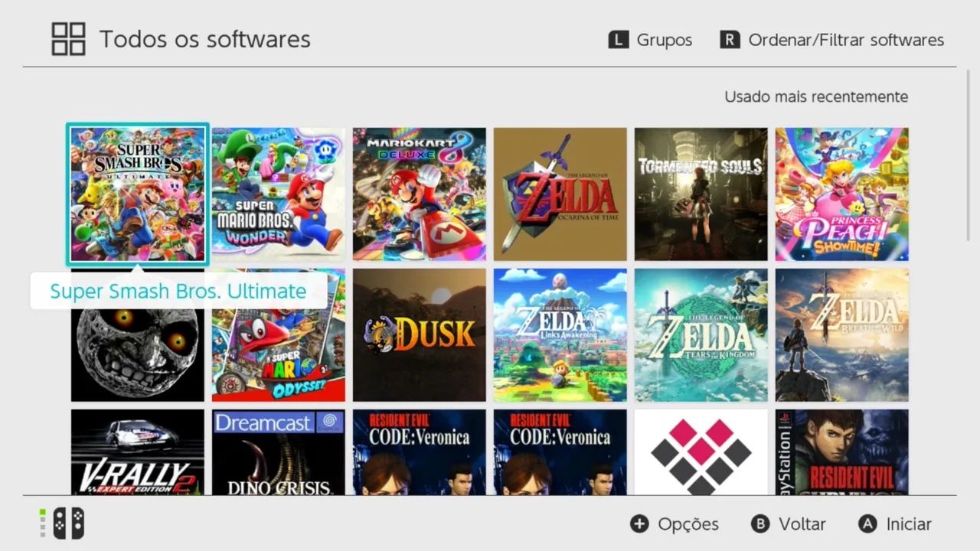Click the A Iniciar button icon

pyautogui.click(x=867, y=523)
